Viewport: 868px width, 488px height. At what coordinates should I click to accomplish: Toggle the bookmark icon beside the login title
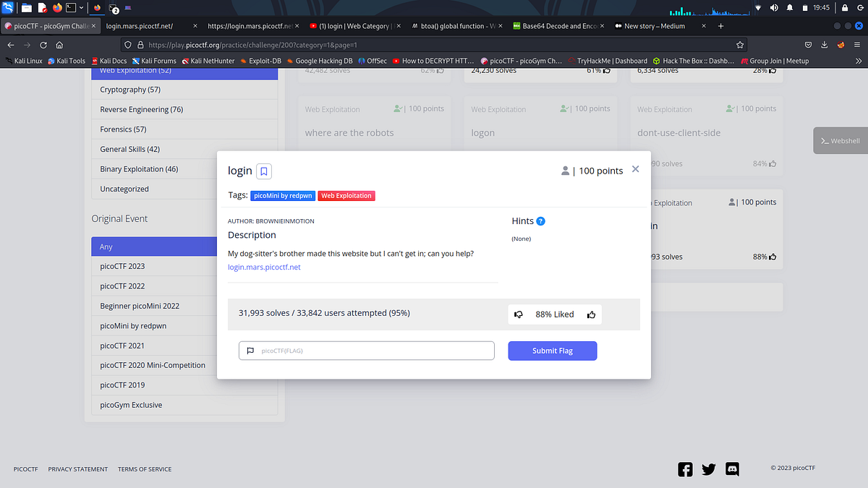click(263, 171)
